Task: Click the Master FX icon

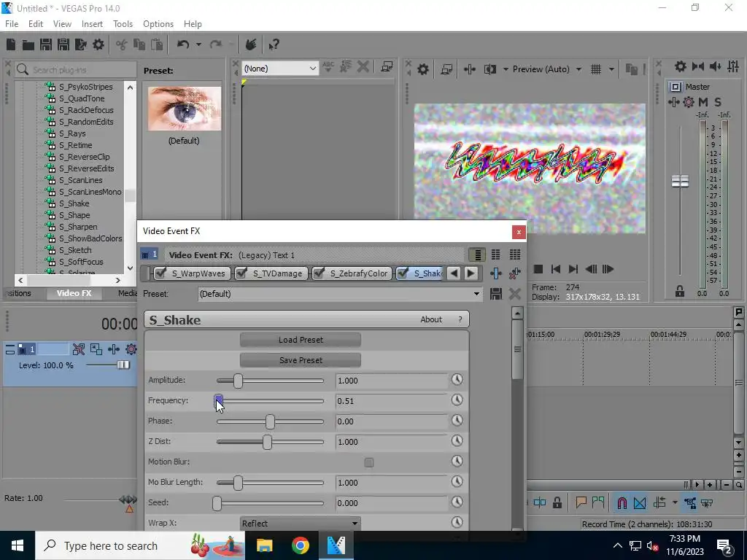Action: [673, 102]
